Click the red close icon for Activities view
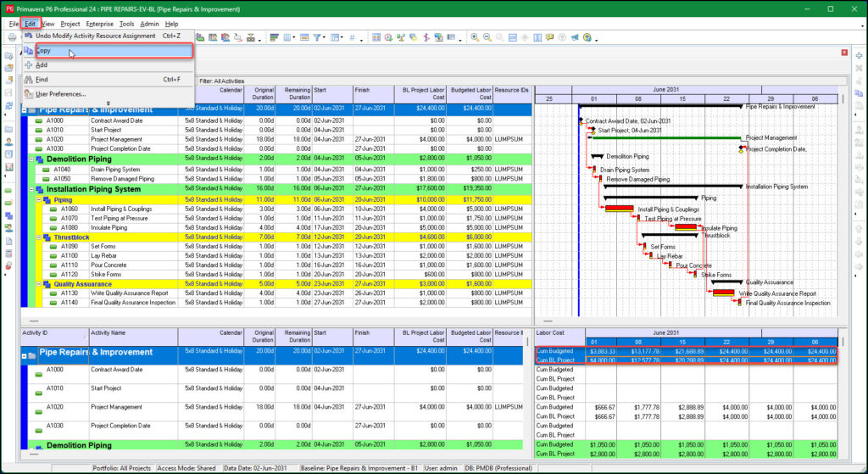 [x=844, y=53]
